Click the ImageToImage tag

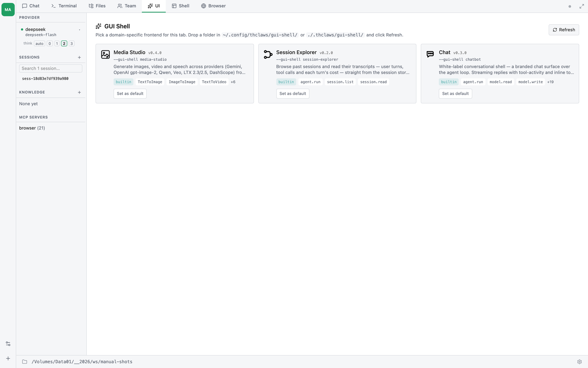point(182,82)
